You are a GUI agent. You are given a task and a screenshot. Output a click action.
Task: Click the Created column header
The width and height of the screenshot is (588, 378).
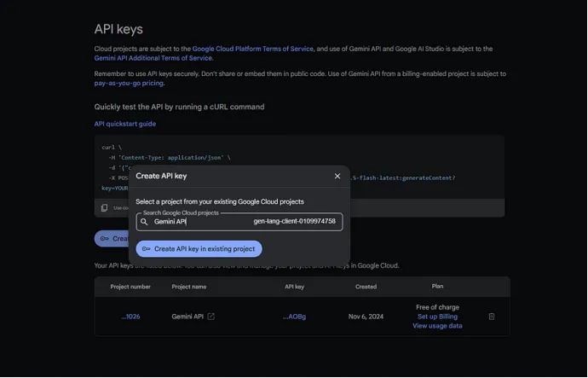point(366,287)
